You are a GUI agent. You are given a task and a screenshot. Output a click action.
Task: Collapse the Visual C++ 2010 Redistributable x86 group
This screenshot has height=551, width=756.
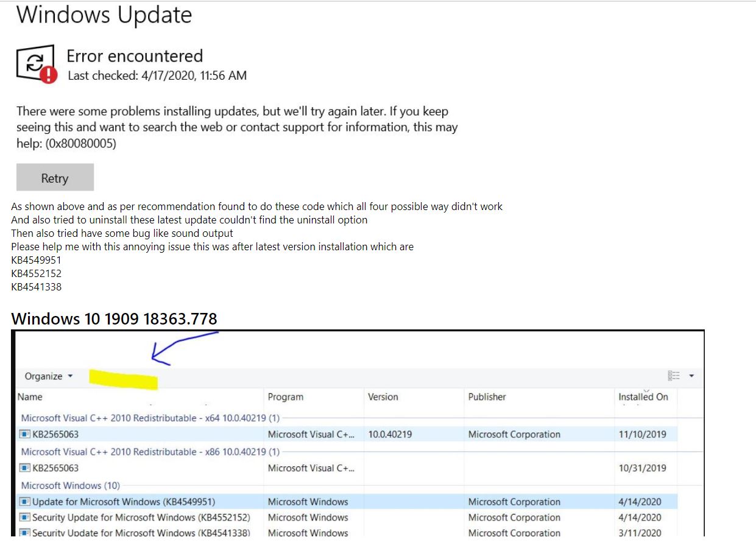150,452
